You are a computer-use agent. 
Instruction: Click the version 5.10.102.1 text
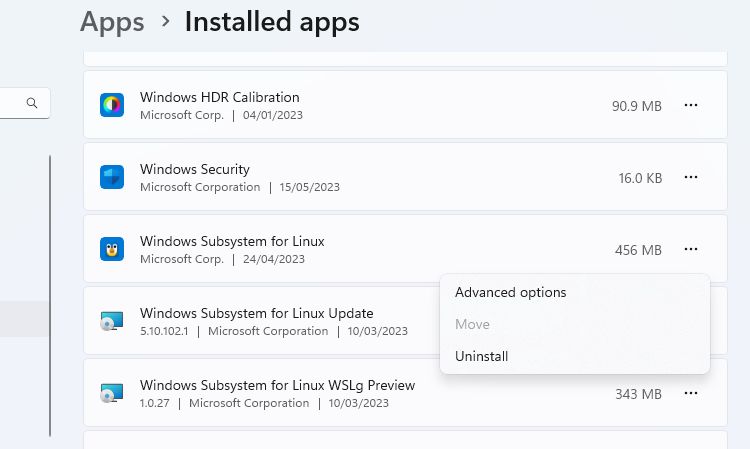164,331
